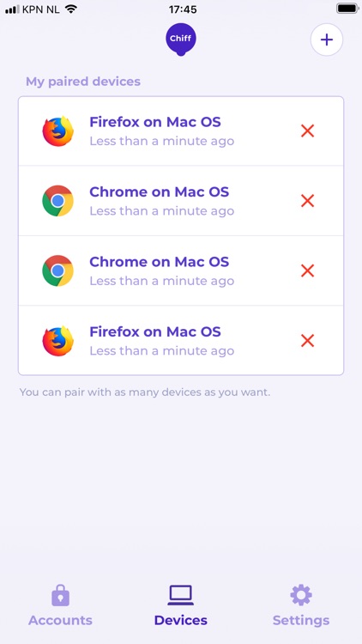Tap the plus icon to pair a device
The height and width of the screenshot is (644, 362).
pyautogui.click(x=326, y=39)
